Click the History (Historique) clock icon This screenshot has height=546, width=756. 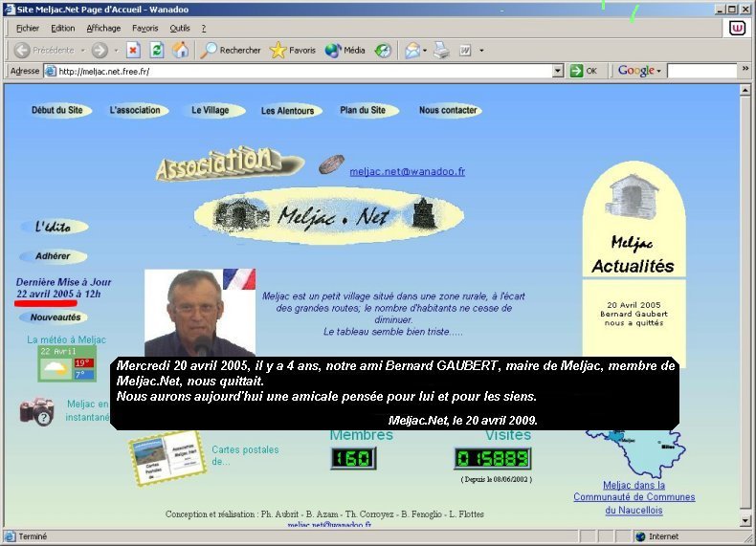point(383,50)
